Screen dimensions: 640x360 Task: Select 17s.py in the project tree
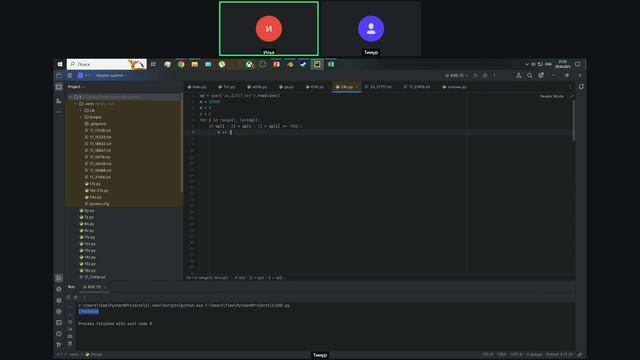[x=93, y=184]
